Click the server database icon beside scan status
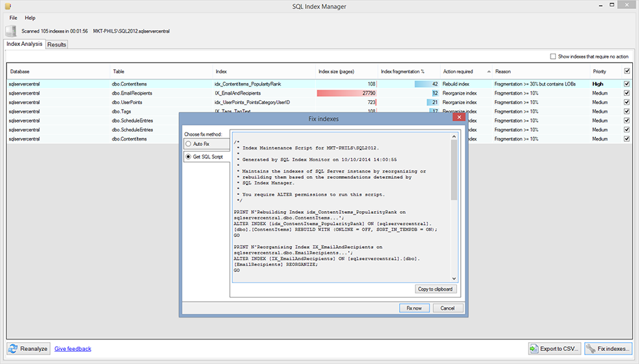The width and height of the screenshot is (639, 364). [x=11, y=31]
